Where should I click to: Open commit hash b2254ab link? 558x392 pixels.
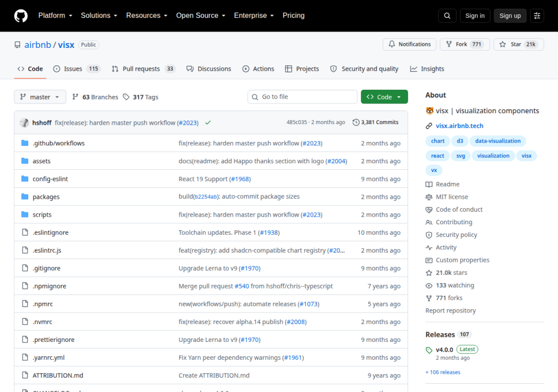click(x=205, y=197)
